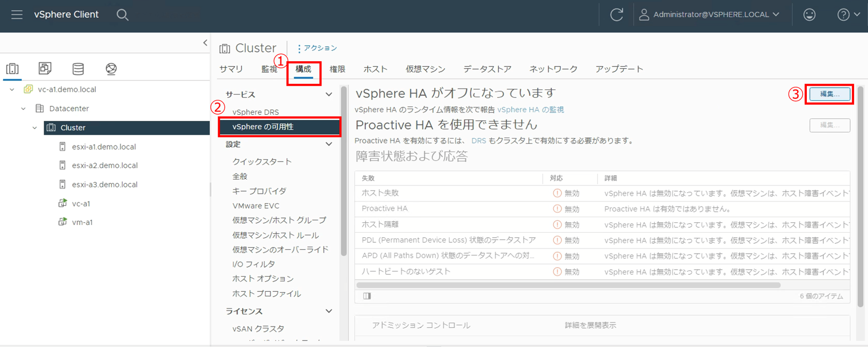Collapse the 設定 section
Image resolution: width=868 pixels, height=347 pixels.
tap(329, 144)
